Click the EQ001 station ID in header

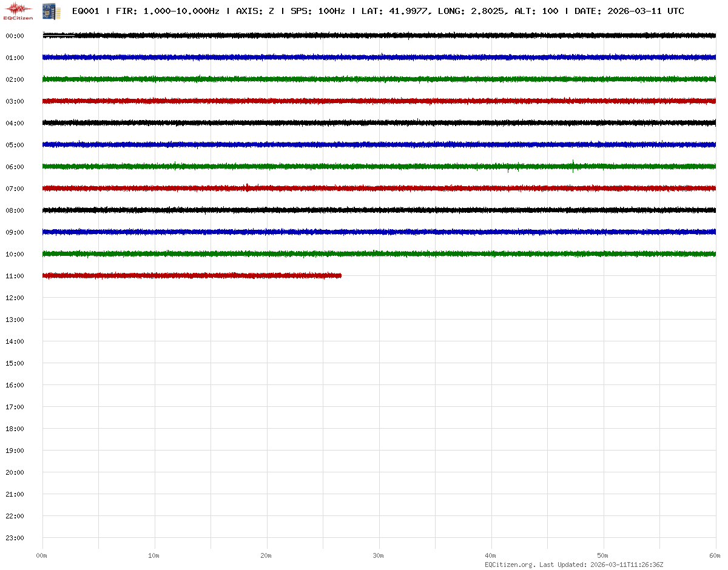coord(86,11)
